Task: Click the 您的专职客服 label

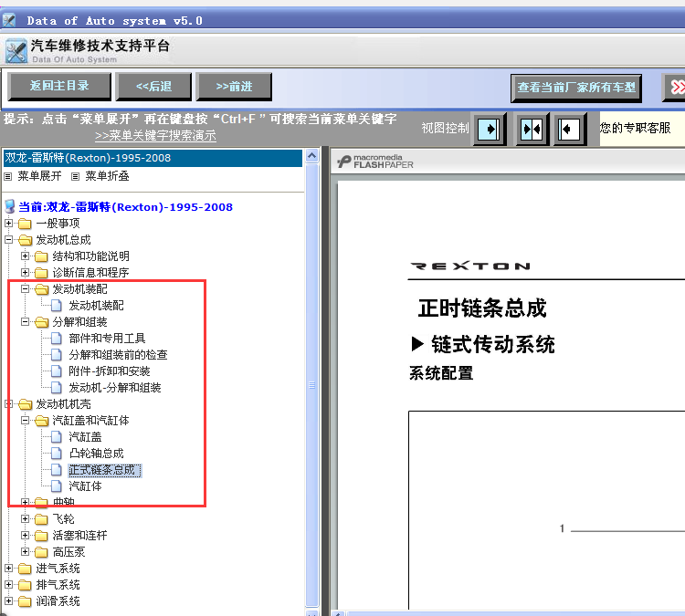Action: point(635,128)
